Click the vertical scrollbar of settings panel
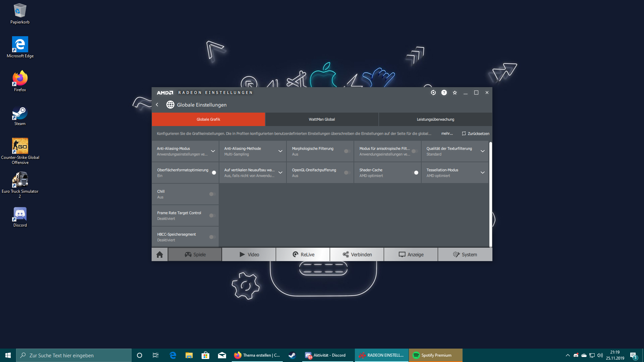The image size is (644, 362). click(490, 194)
